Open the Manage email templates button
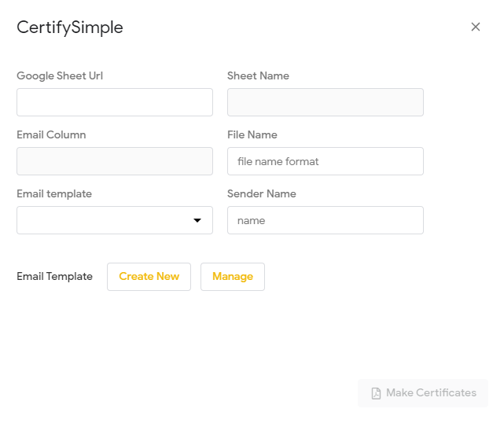This screenshot has height=427, width=504. point(233,277)
